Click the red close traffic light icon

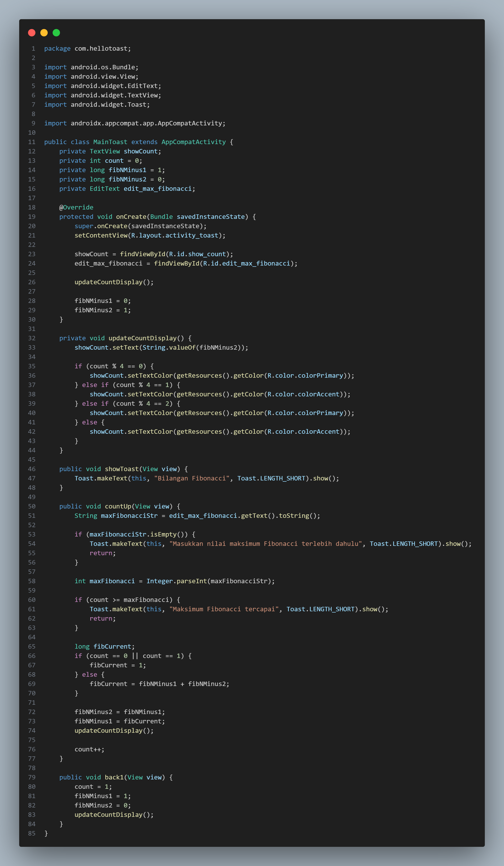coord(32,33)
